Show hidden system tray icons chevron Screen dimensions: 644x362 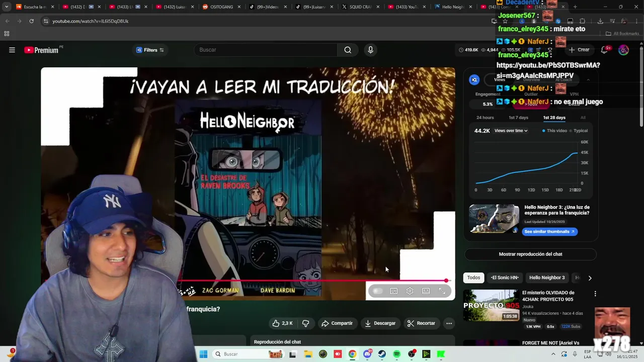point(553,354)
